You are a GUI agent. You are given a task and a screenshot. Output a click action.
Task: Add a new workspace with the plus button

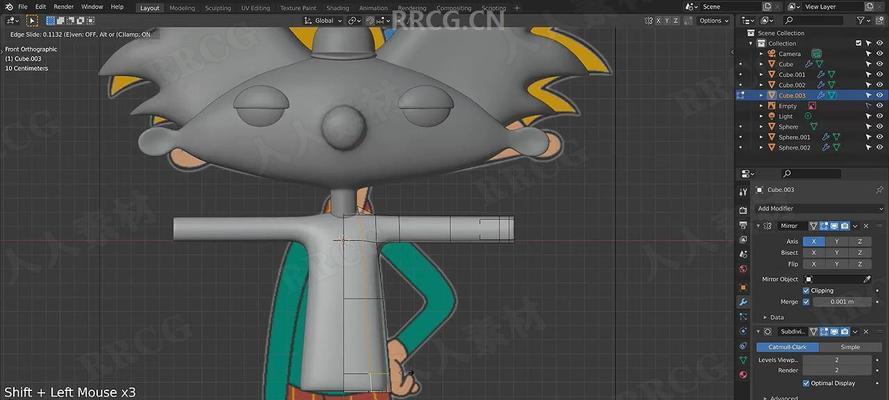point(517,8)
